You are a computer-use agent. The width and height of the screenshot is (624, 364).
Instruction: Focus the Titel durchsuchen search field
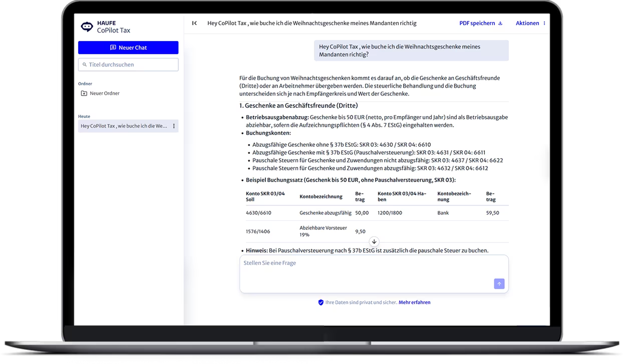tap(131, 65)
